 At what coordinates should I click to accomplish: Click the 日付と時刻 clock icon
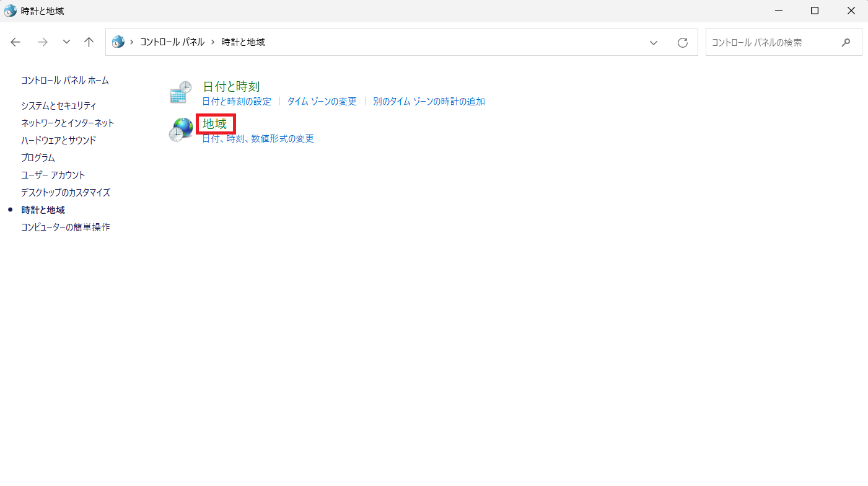click(x=180, y=92)
